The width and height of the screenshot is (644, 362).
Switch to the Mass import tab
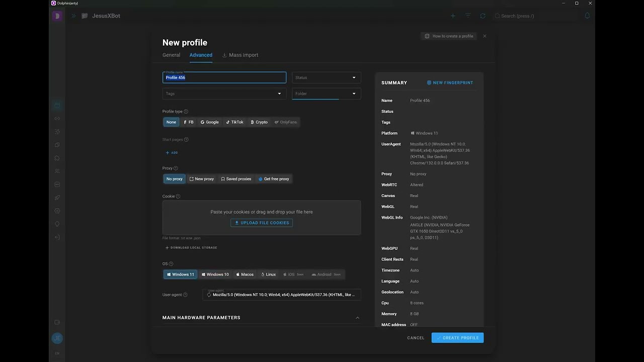(x=240, y=55)
